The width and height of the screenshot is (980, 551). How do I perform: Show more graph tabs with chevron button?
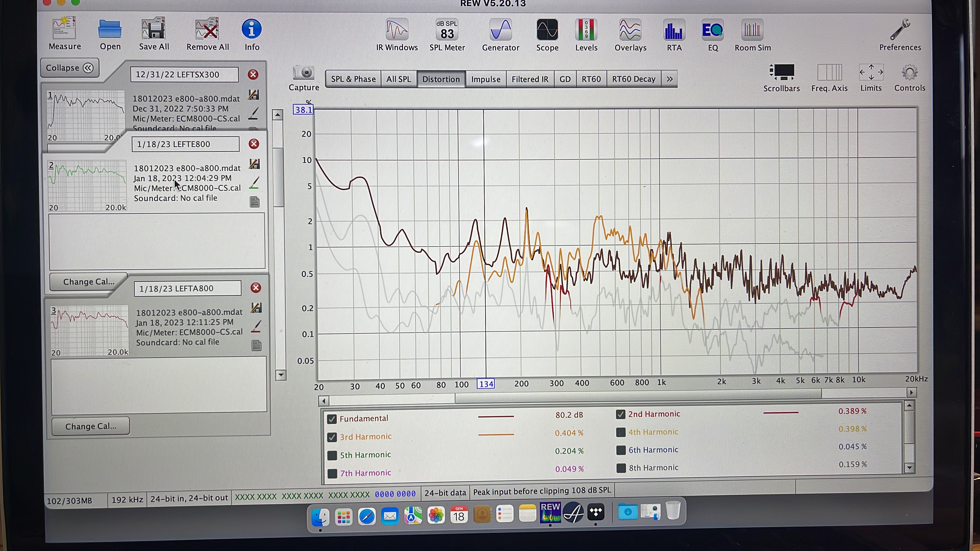click(x=669, y=79)
